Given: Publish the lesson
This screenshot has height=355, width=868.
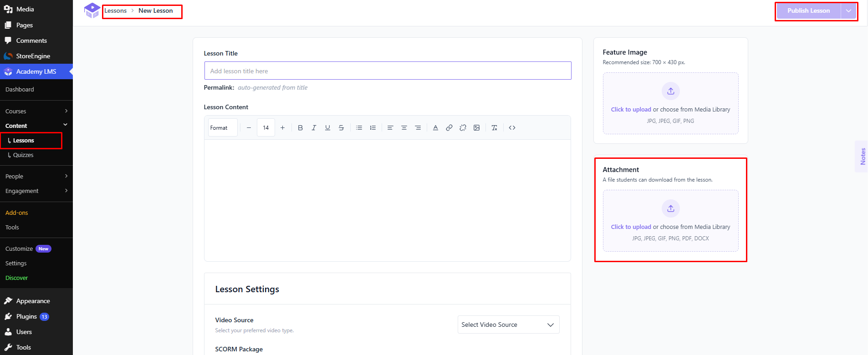Looking at the screenshot, I should click(x=808, y=11).
